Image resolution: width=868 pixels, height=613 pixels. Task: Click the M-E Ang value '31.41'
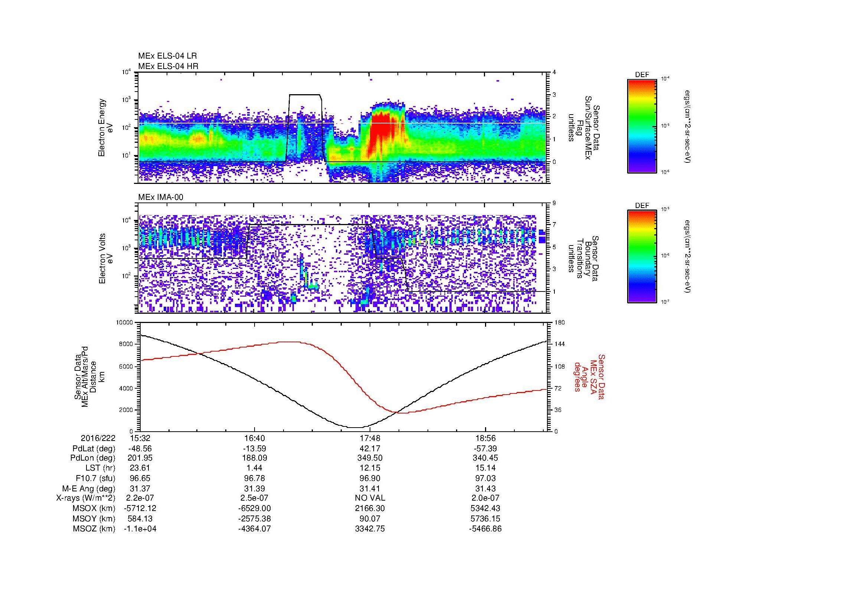[370, 488]
